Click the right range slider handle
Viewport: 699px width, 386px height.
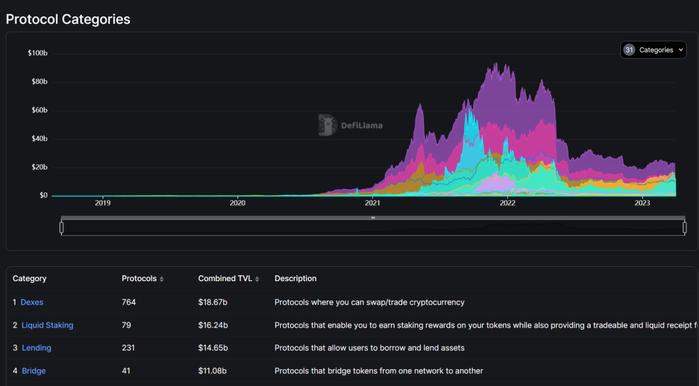click(684, 228)
